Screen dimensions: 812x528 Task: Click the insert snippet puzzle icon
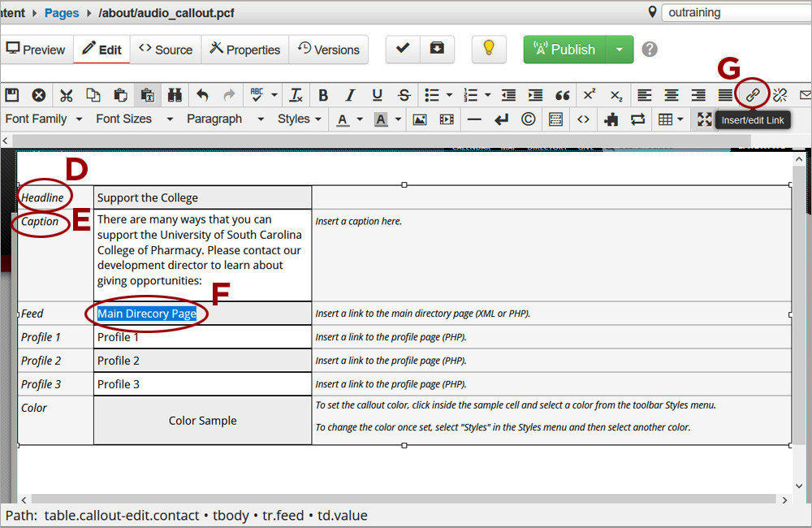(x=611, y=119)
